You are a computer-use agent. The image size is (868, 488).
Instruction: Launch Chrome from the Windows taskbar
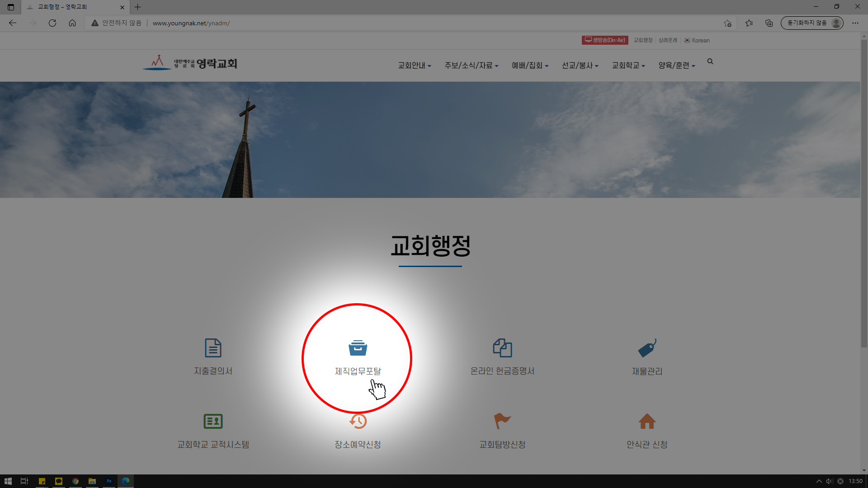point(75,481)
